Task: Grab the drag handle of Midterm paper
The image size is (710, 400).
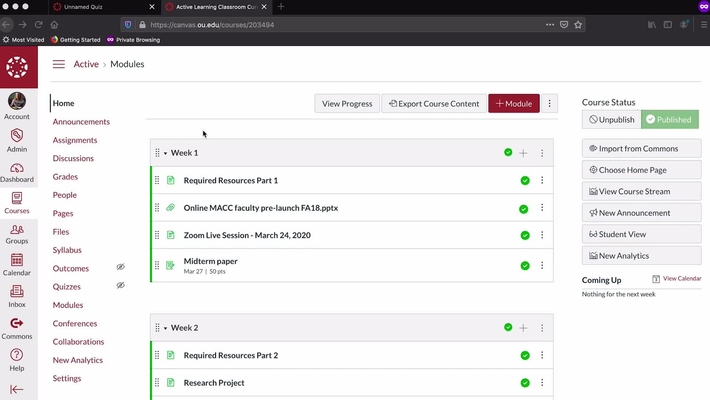Action: point(157,265)
